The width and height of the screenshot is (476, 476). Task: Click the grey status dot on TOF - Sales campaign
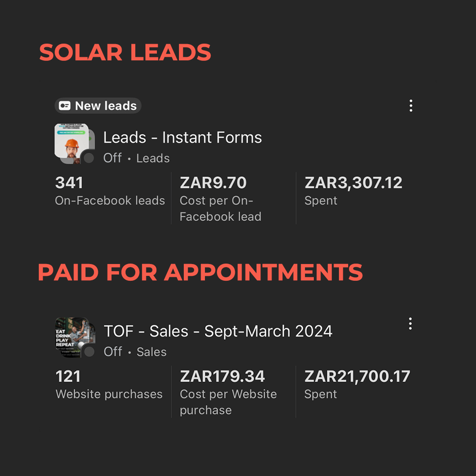pos(89,351)
